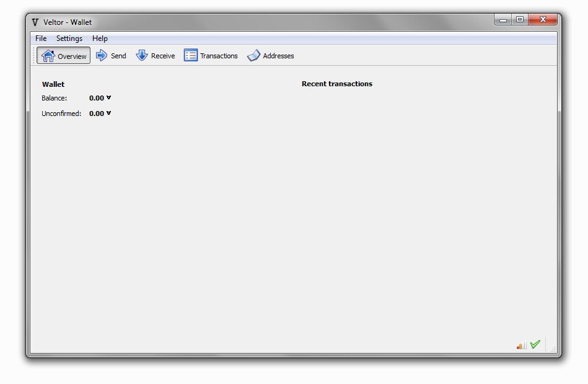The width and height of the screenshot is (588, 384).
Task: Open the Addresses book icon
Action: click(253, 55)
